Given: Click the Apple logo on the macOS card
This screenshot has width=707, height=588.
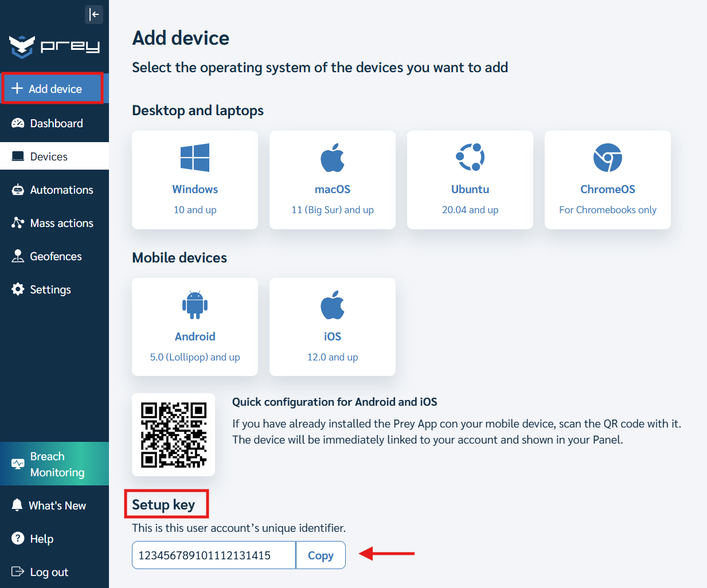Looking at the screenshot, I should [x=333, y=158].
